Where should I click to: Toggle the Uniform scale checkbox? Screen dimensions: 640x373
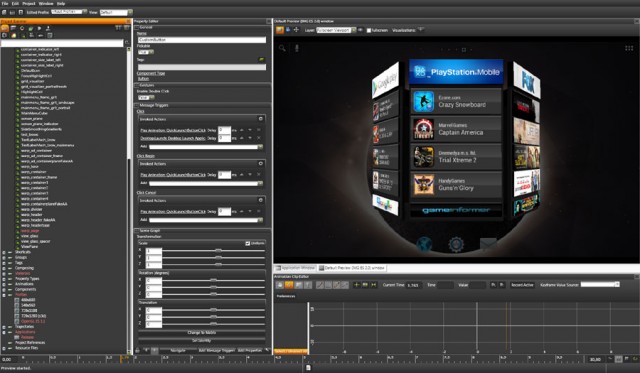pos(247,243)
